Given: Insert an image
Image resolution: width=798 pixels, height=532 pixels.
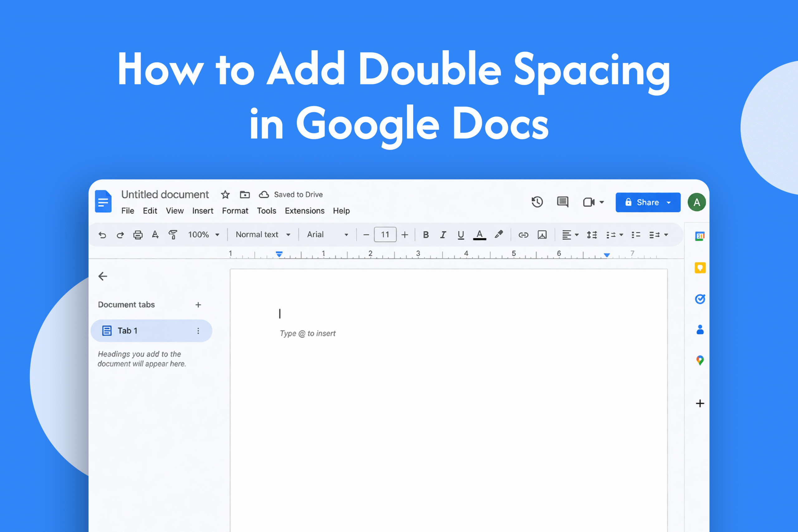Looking at the screenshot, I should click(x=542, y=234).
